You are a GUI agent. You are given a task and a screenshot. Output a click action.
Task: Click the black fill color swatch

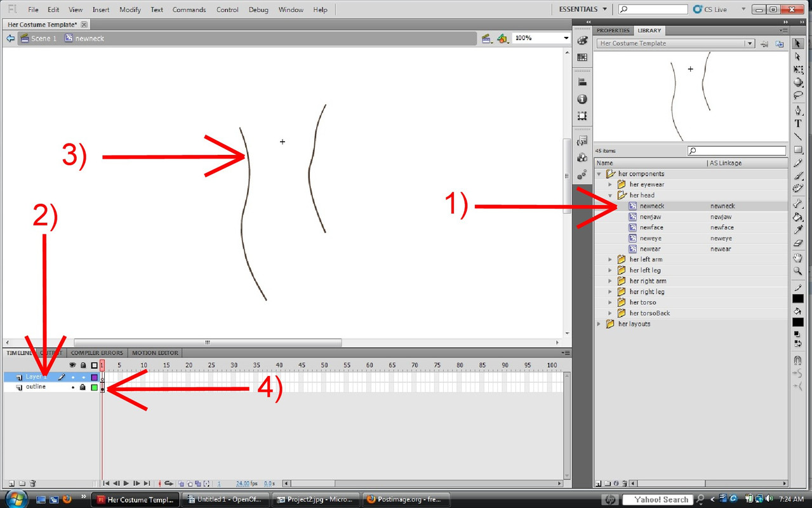pyautogui.click(x=798, y=323)
